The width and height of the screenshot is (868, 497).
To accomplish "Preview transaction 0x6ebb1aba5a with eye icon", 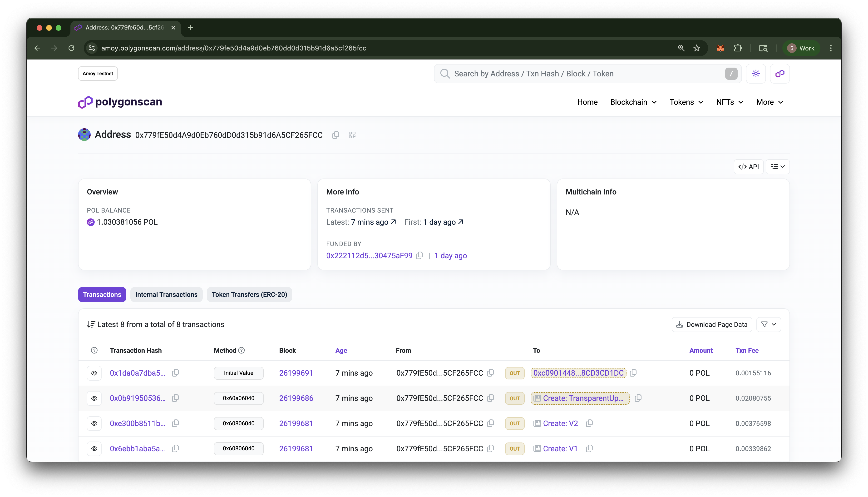I will click(94, 448).
